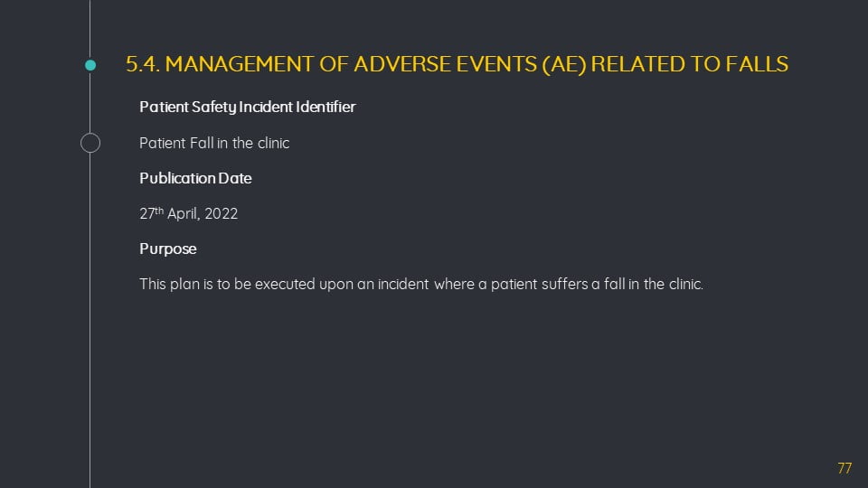Image resolution: width=868 pixels, height=488 pixels.
Task: Click the Publication Date heading
Action: (x=195, y=178)
